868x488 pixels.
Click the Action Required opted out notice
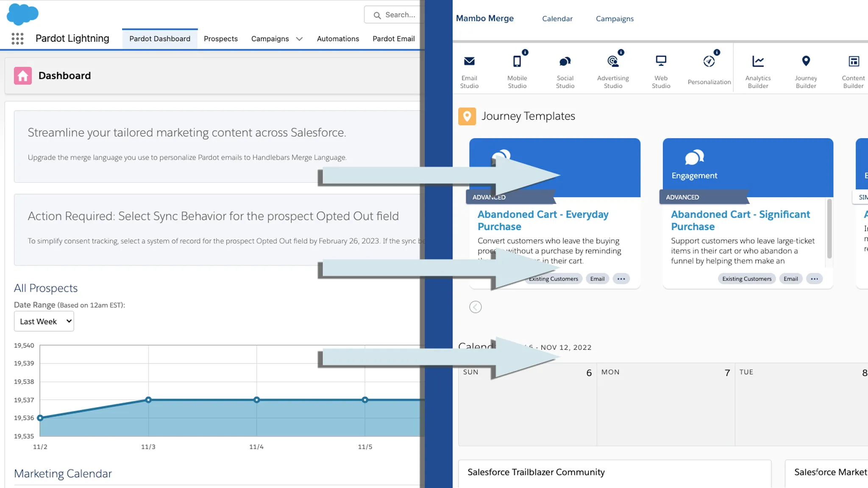pyautogui.click(x=218, y=230)
